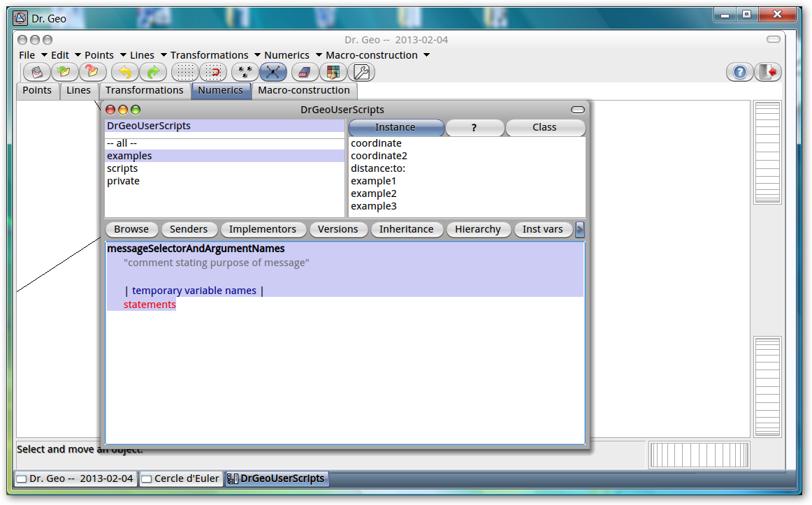Click the Implementors button

pyautogui.click(x=263, y=229)
